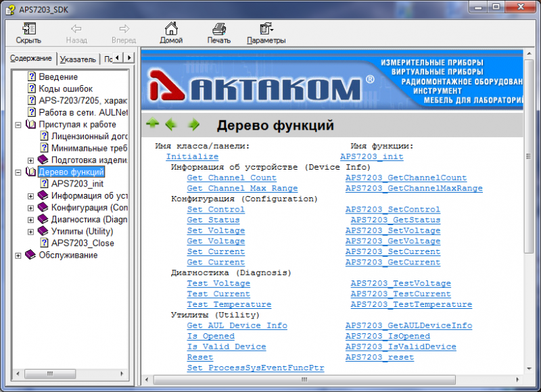Viewport: 541px width, 392px height.
Task: Select Работа в сети AULNet tree item
Action: point(83,112)
